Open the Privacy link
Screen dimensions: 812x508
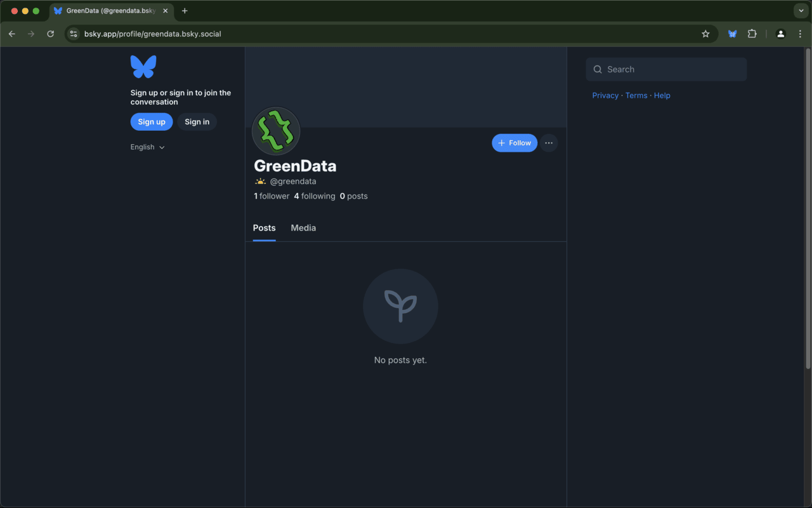click(x=605, y=95)
